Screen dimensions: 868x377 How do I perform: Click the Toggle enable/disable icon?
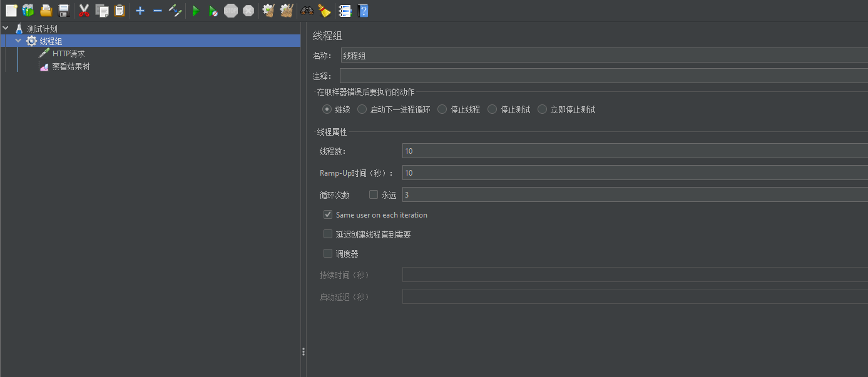(175, 10)
